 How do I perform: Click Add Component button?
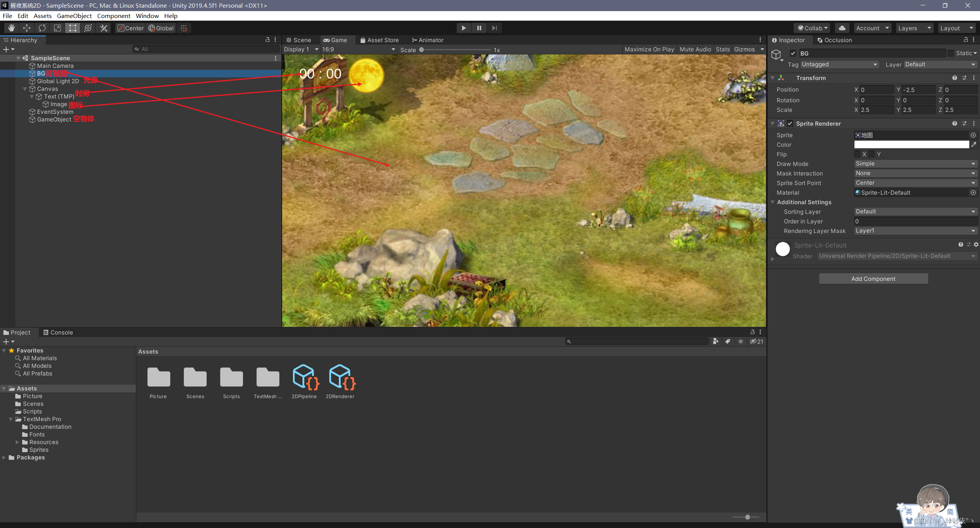pos(873,278)
